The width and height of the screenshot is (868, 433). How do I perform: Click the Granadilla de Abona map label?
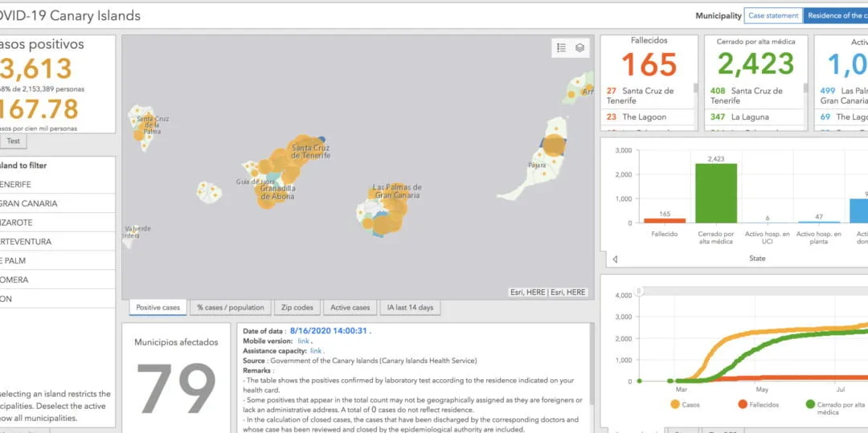click(277, 193)
